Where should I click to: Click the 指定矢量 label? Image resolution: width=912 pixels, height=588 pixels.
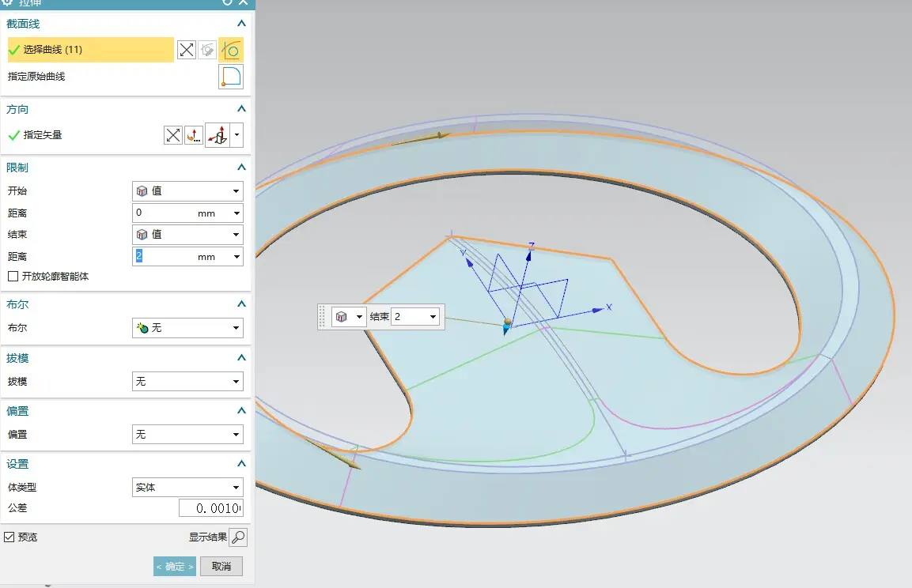coord(43,135)
